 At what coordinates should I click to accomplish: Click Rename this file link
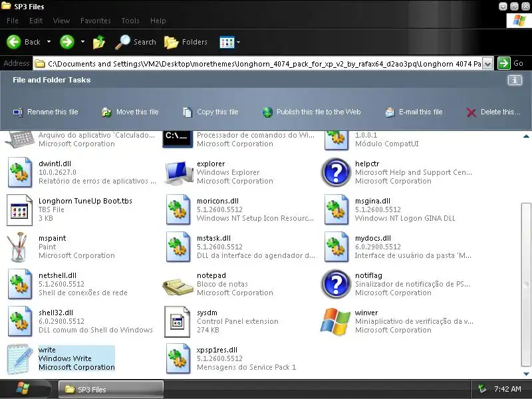tap(45, 112)
